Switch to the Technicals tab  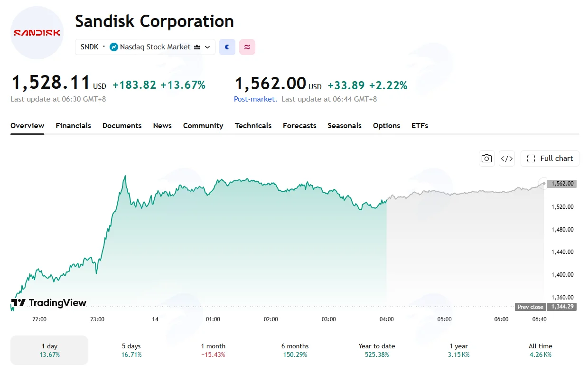click(x=253, y=126)
